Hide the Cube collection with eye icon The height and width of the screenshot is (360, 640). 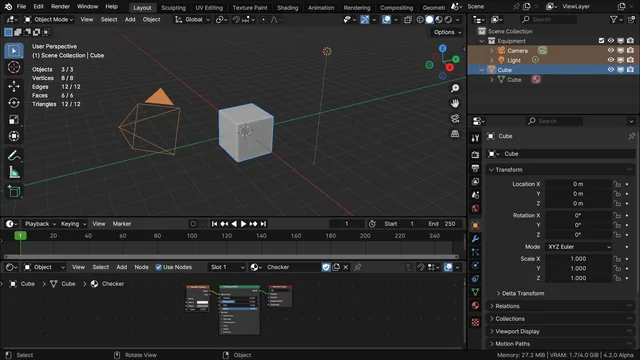pos(611,70)
